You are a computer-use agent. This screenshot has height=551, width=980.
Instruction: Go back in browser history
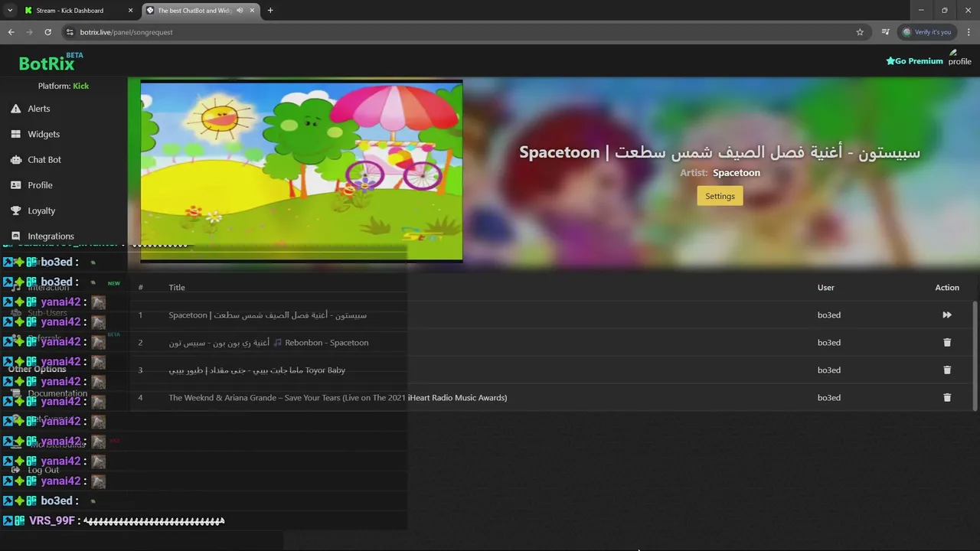(11, 32)
